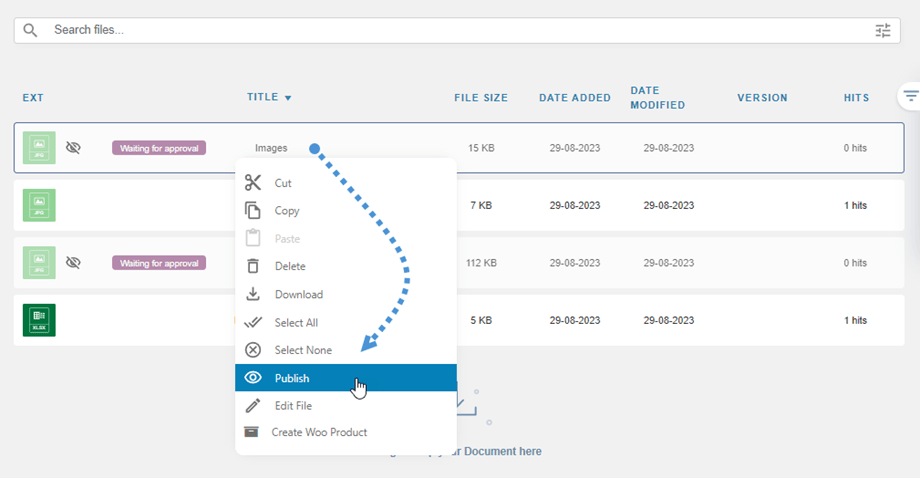This screenshot has height=478, width=920.
Task: Click the Select All menu option
Action: coord(296,322)
